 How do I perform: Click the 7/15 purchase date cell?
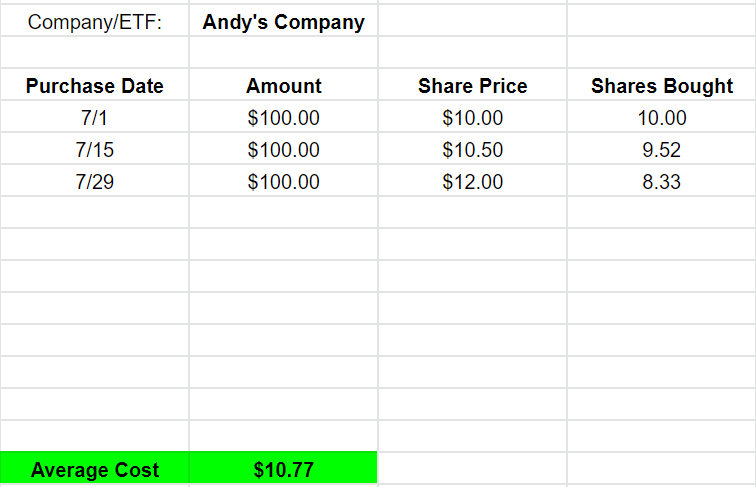click(94, 149)
